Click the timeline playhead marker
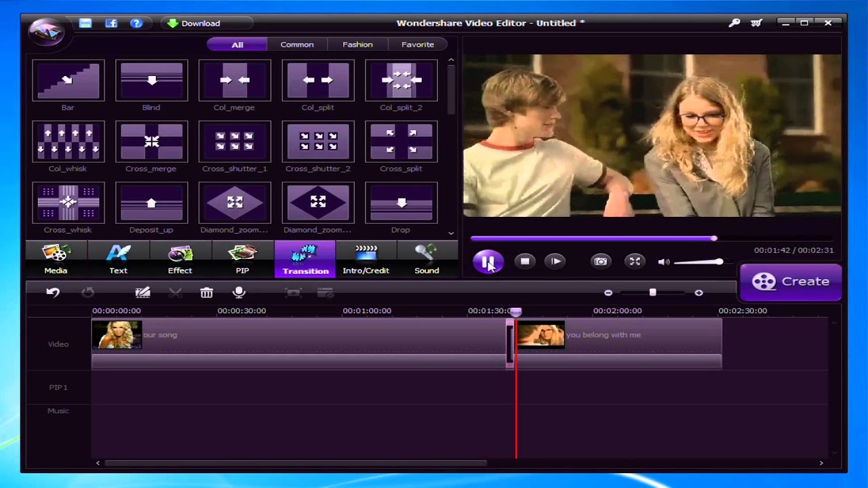 516,311
